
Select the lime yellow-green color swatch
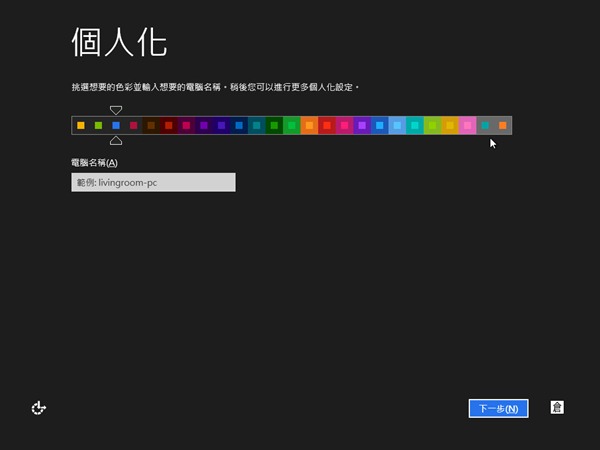pos(432,126)
